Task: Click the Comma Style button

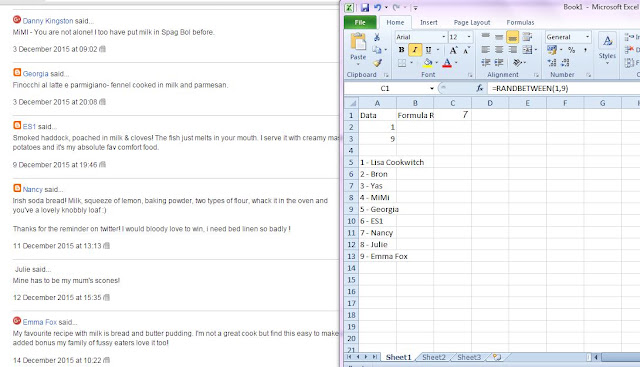Action: coord(585,50)
